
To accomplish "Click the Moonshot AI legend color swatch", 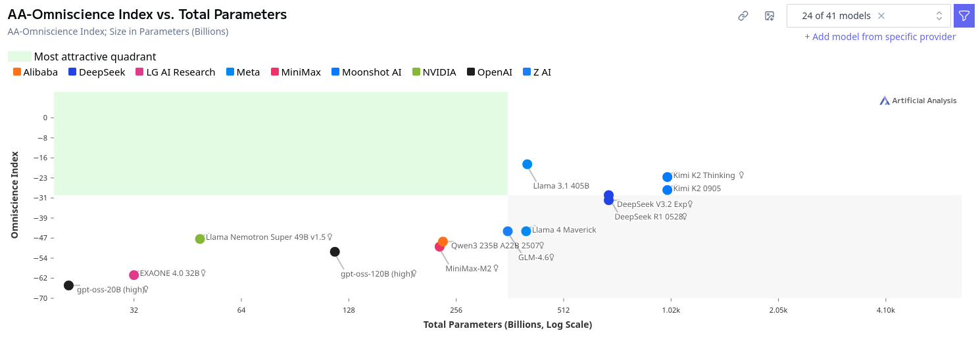I will click(x=336, y=72).
